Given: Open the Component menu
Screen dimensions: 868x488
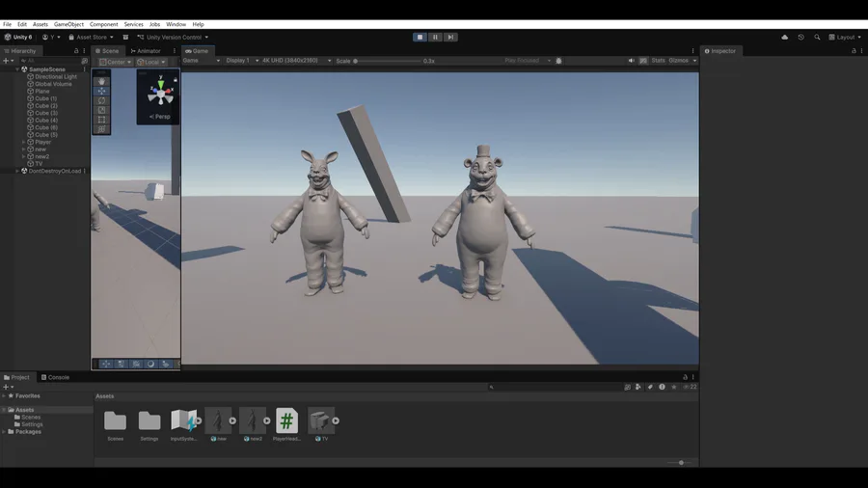Looking at the screenshot, I should 103,24.
